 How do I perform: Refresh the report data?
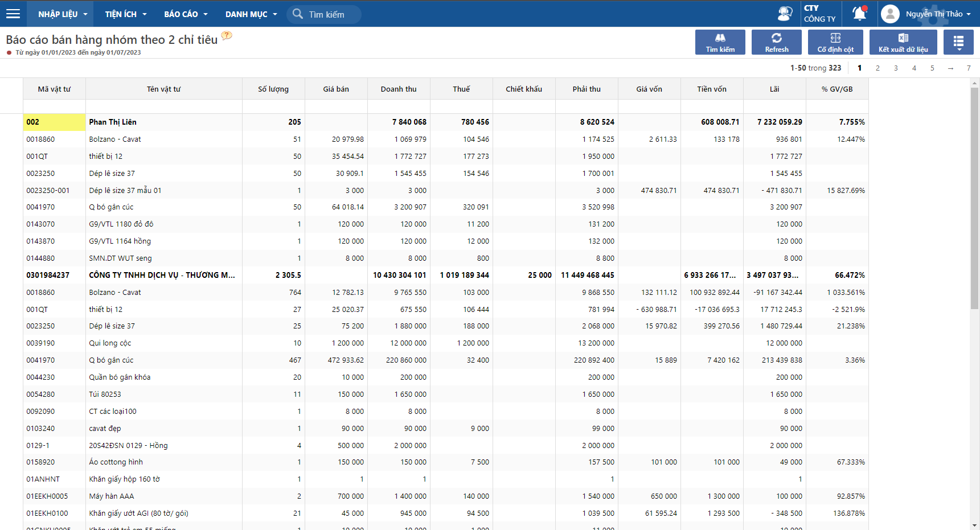pos(777,42)
